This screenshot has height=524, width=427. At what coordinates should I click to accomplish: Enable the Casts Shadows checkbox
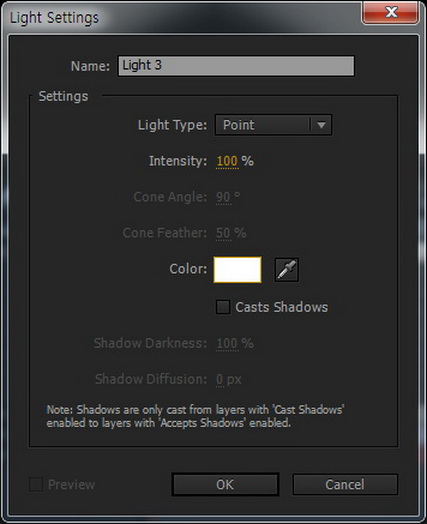pyautogui.click(x=223, y=307)
